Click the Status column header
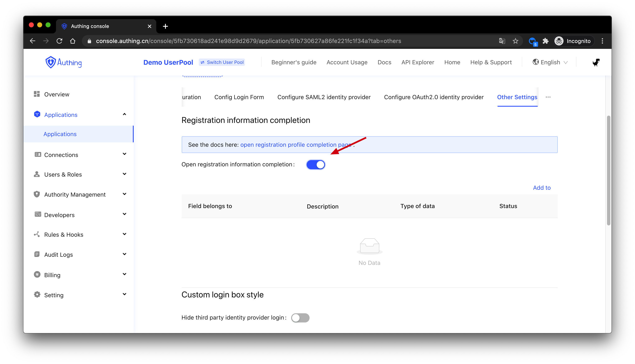Screen dimensions: 635x364 (x=508, y=206)
